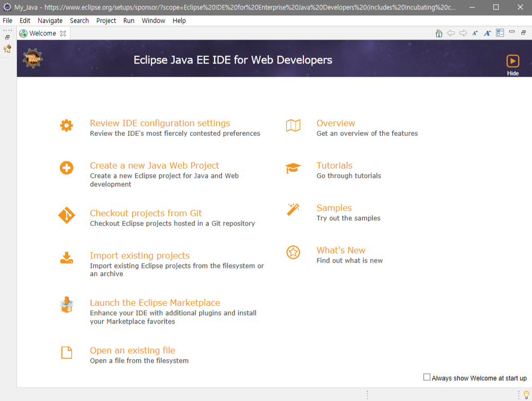Click the Tutorials graduation cap icon
Screen dimensions: 532x401
pos(293,168)
